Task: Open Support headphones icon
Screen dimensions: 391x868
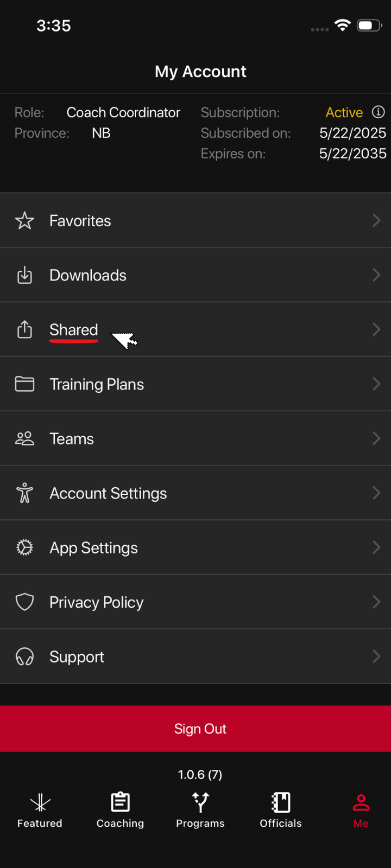Action: pyautogui.click(x=24, y=656)
